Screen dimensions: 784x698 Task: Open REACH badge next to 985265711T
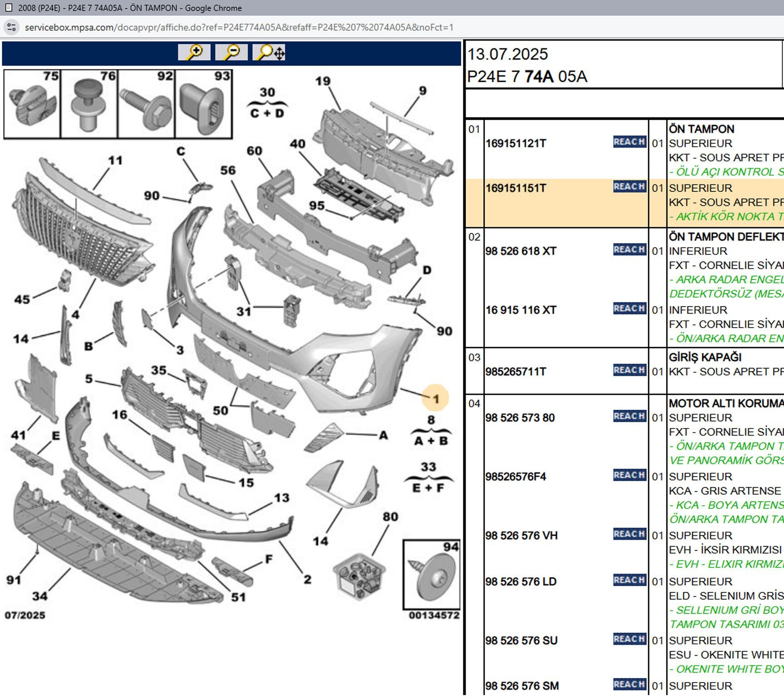click(x=629, y=370)
